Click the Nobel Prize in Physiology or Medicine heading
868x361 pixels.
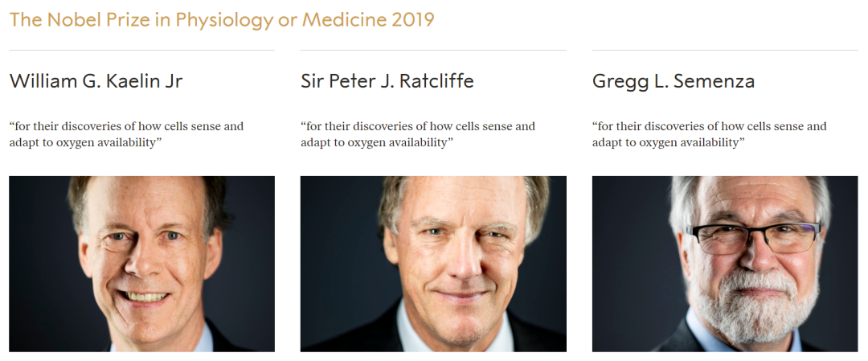[x=221, y=20]
